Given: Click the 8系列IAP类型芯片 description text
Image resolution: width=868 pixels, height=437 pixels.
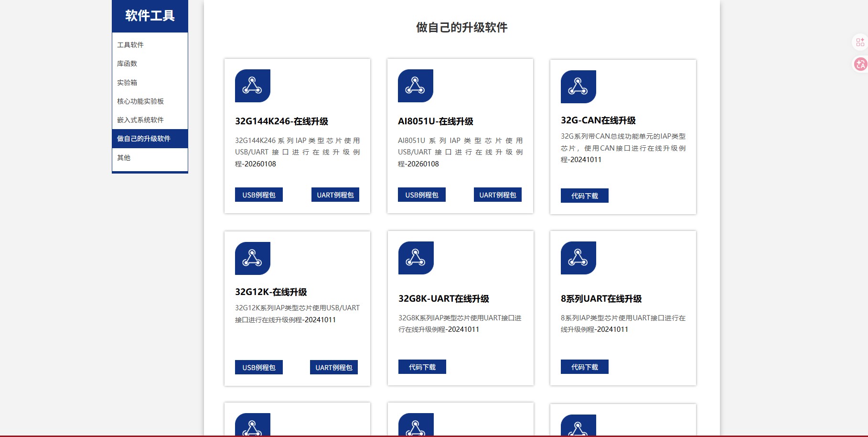Looking at the screenshot, I should 623,324.
